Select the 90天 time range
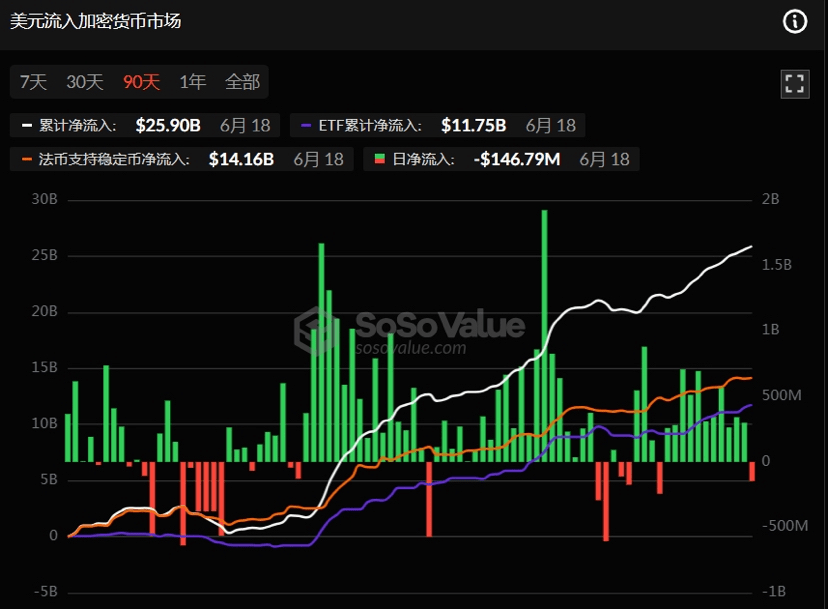This screenshot has width=828, height=609. (141, 82)
